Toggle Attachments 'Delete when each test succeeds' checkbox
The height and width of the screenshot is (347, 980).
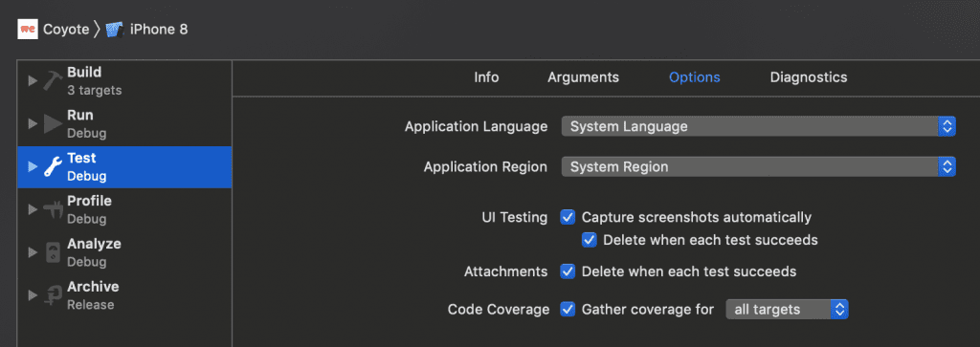568,271
